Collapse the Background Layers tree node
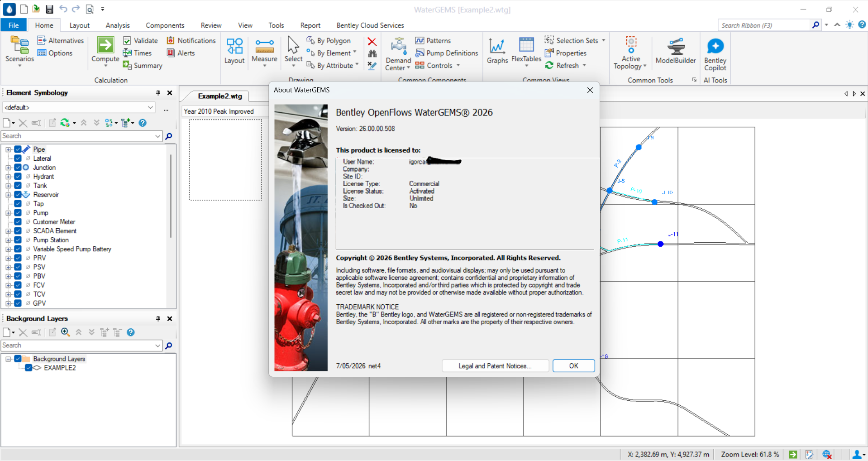The image size is (868, 461). (8, 359)
